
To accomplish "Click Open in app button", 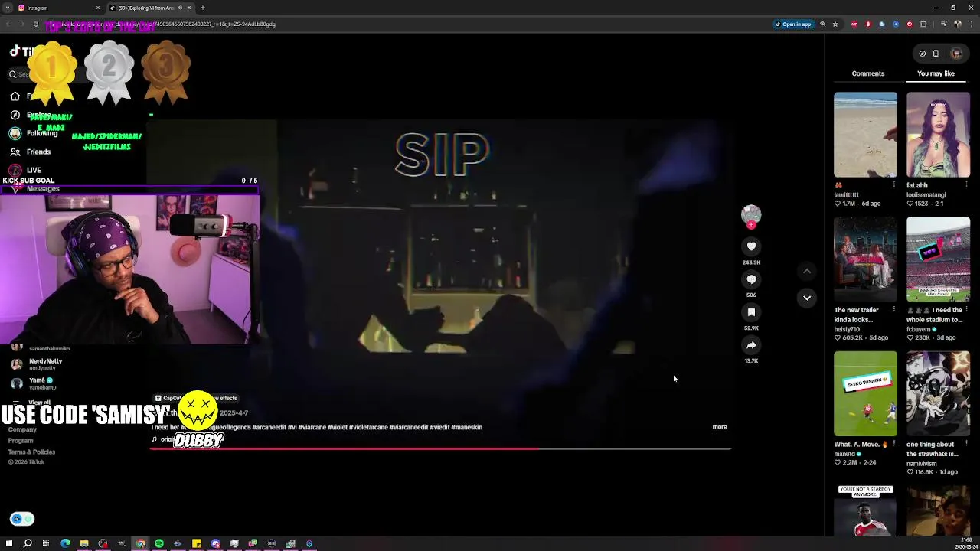I will pyautogui.click(x=793, y=24).
